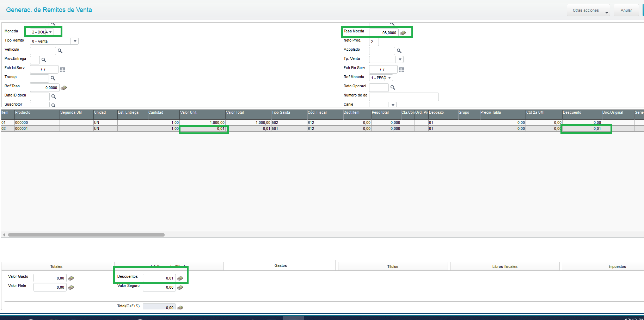This screenshot has height=320, width=644.
Task: Click the Valor Seguro input field
Action: coord(159,287)
